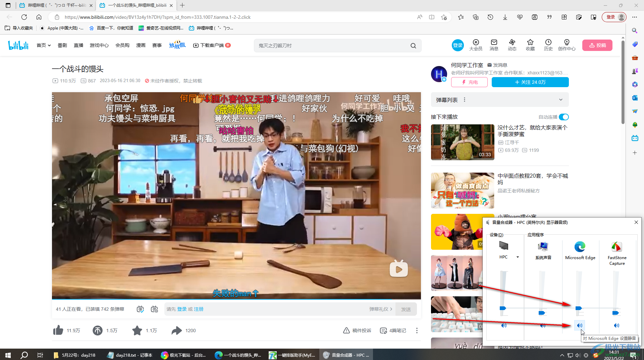
Task: Open 创作中心 lightbulb icon
Action: (x=567, y=45)
